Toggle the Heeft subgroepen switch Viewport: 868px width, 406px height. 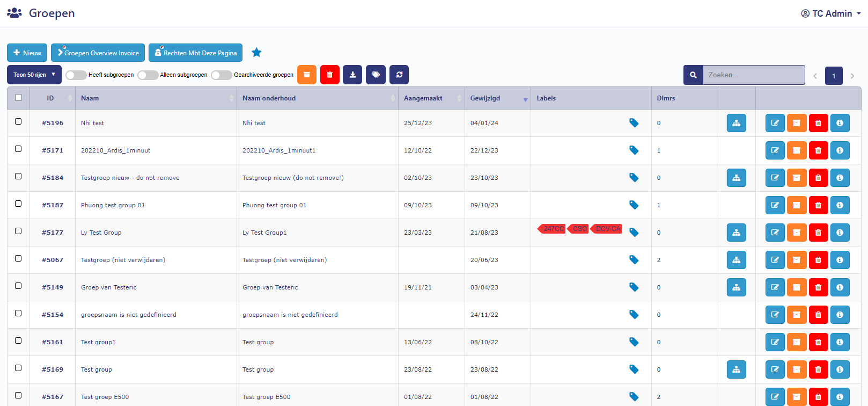point(76,75)
